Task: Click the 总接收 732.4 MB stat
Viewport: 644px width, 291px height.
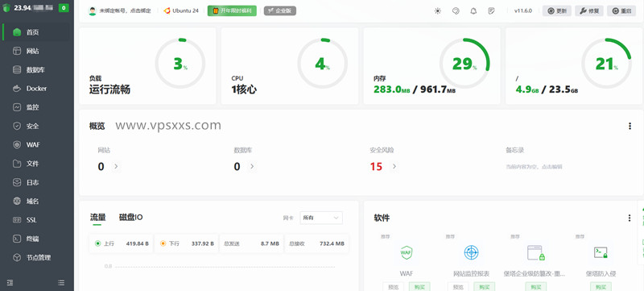Action: coord(316,243)
